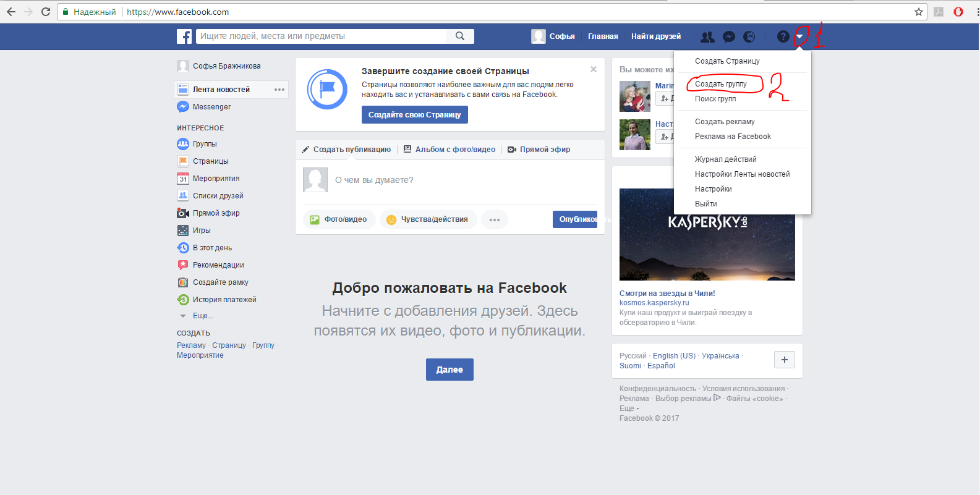Click the Pages flag icon in sidebar
The image size is (980, 495).
click(x=183, y=161)
